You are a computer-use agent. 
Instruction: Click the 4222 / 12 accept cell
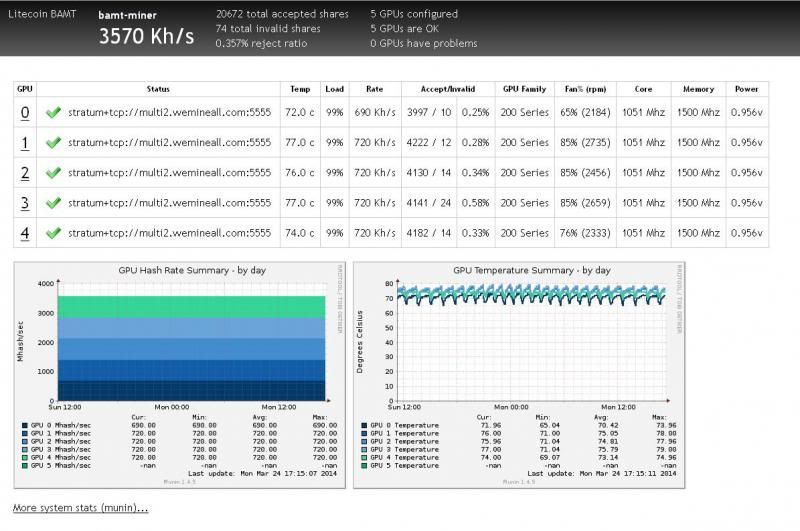click(x=429, y=142)
